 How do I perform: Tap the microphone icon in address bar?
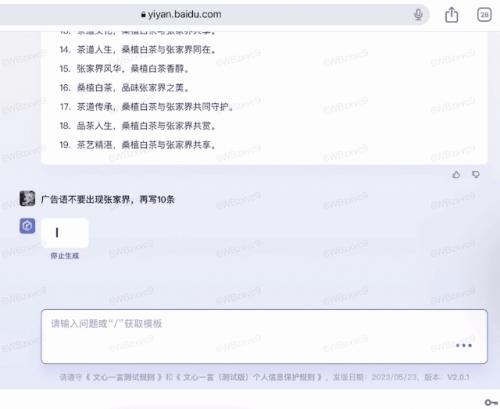tap(418, 14)
